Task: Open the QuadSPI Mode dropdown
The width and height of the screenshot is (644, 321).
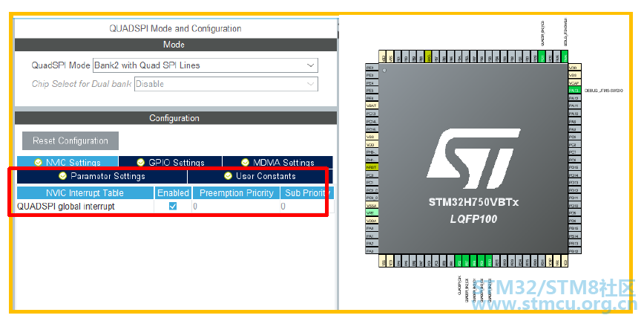Action: [x=206, y=65]
